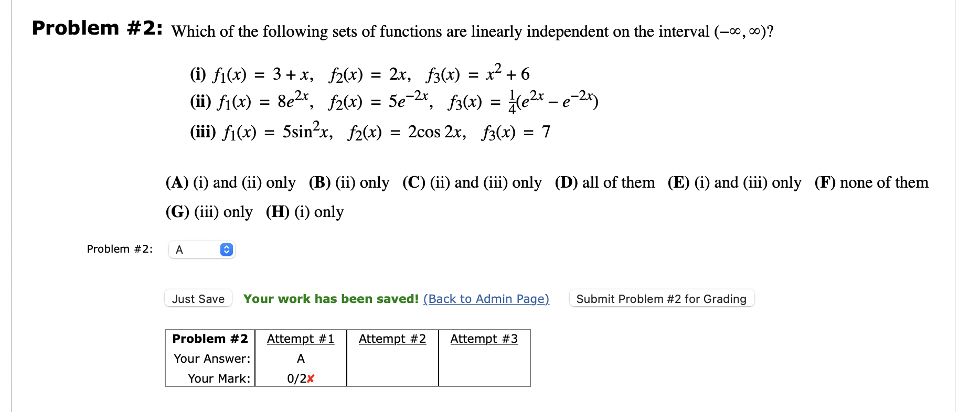
Task: Click the red X mark beside 0/2
Action: (311, 378)
